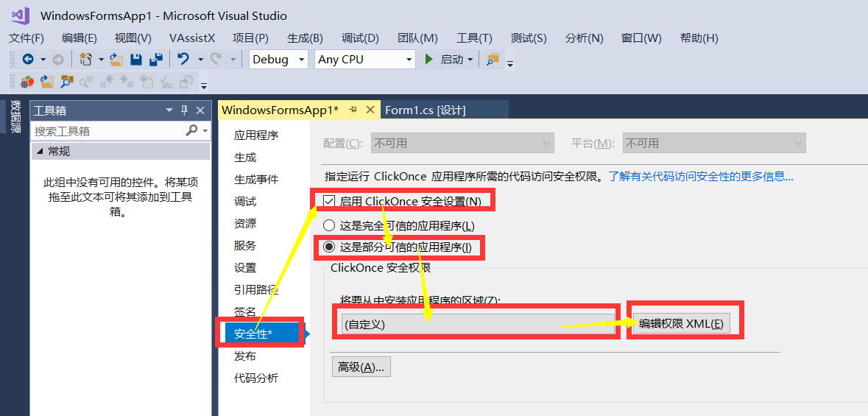This screenshot has width=868, height=416.
Task: Open Visual Assist tomato options icon
Action: (27, 82)
